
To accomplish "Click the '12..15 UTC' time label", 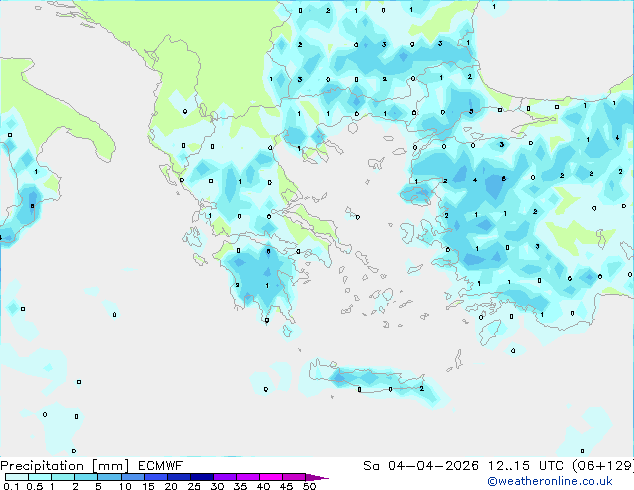I will pos(526,466).
